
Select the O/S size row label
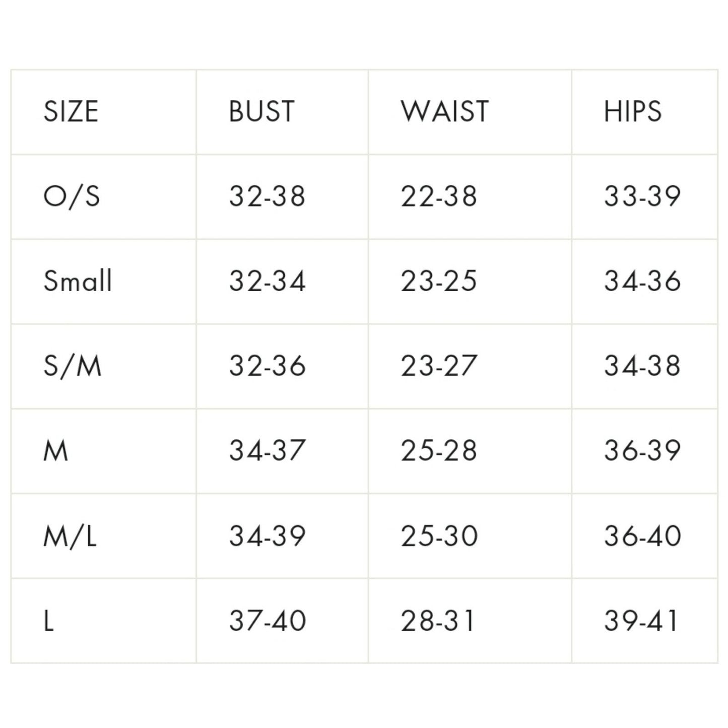point(72,196)
